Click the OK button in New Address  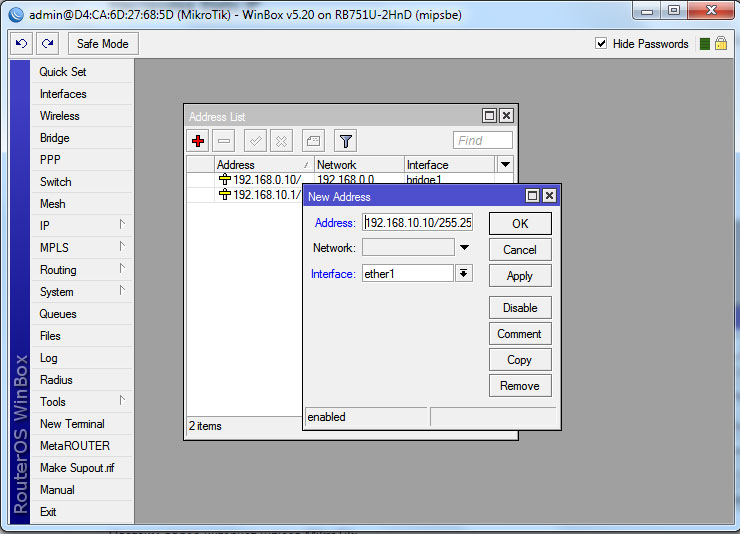click(520, 223)
